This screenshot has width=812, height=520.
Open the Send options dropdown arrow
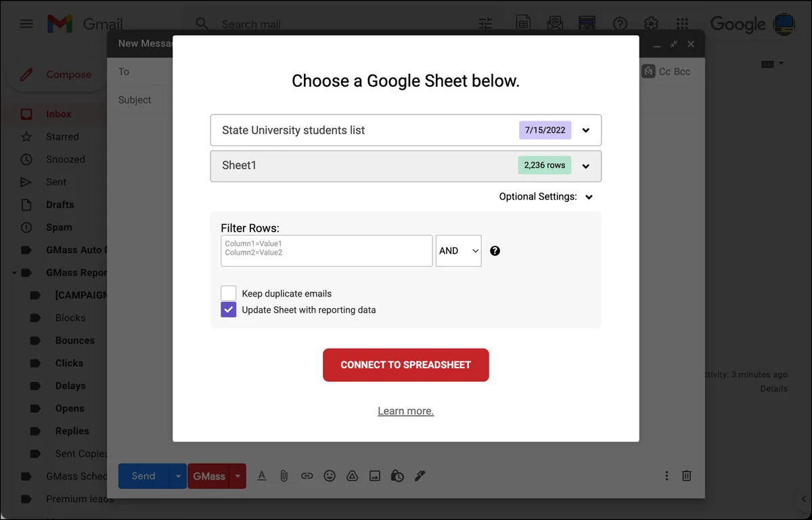(x=178, y=476)
